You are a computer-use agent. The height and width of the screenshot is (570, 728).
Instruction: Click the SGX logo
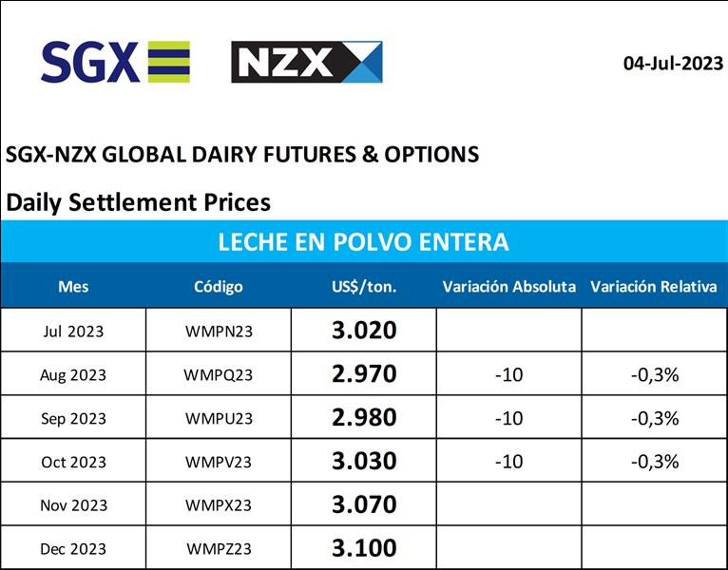[x=115, y=62]
